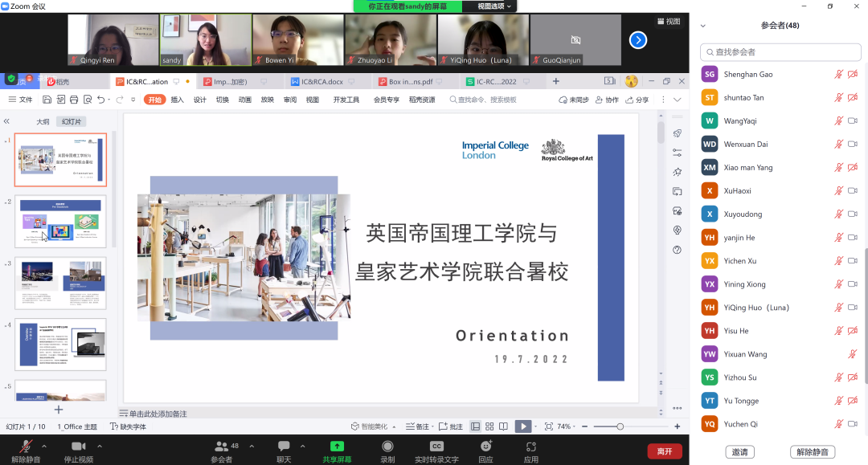Select slide 3 thumbnail in the slide panel

60,284
